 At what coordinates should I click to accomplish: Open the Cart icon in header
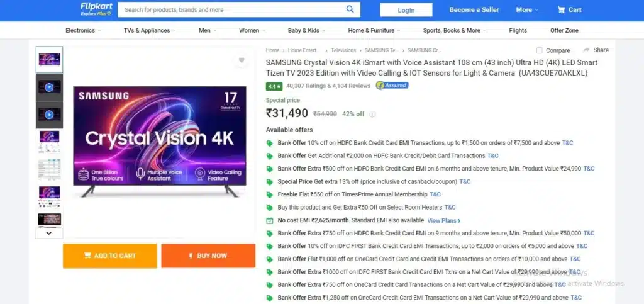coord(561,10)
